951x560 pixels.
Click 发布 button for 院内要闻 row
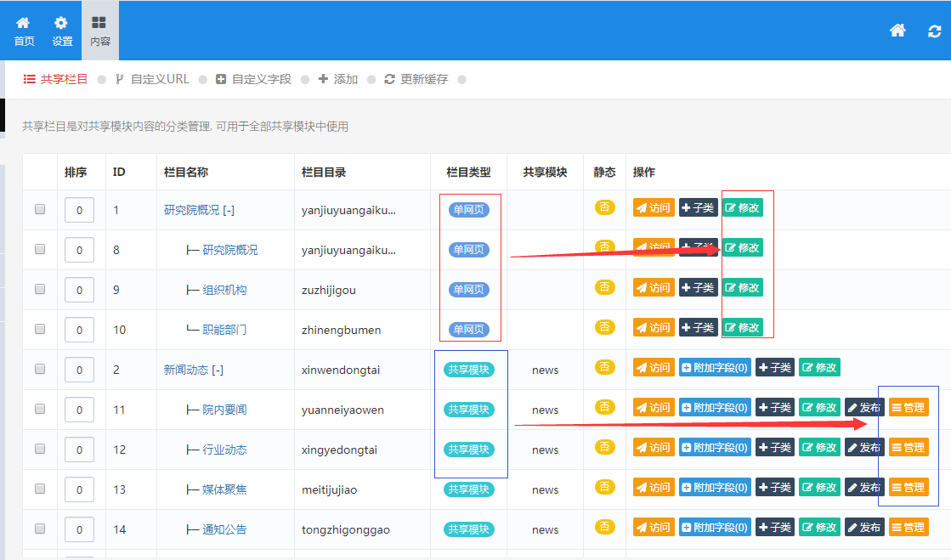click(x=864, y=408)
